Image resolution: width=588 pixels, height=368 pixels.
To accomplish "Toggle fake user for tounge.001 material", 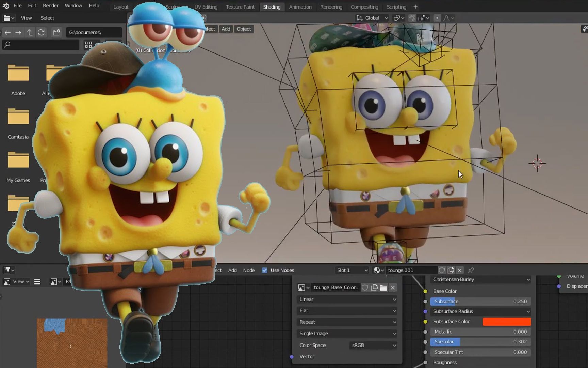I will [x=442, y=270].
